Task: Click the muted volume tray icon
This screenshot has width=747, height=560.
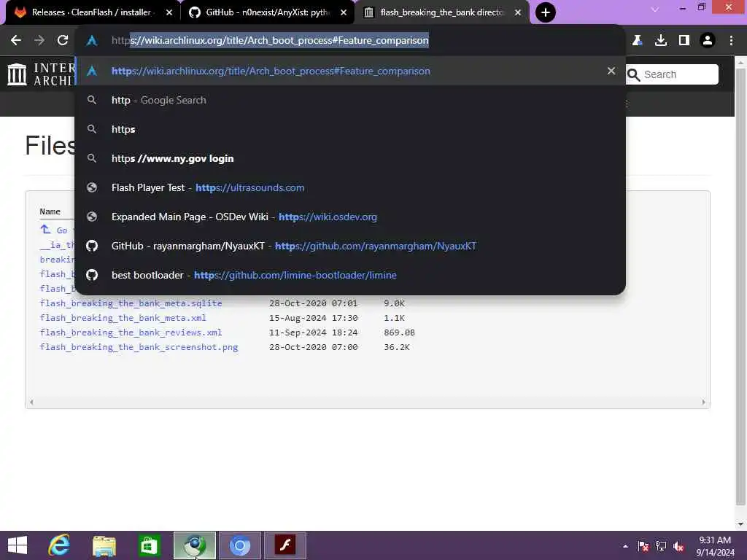Action: 678,546
